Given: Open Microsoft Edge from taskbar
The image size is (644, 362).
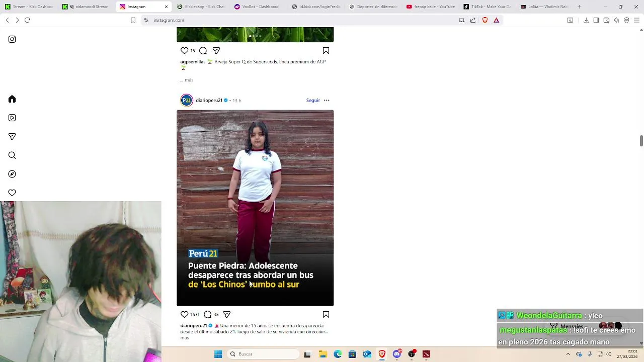Looking at the screenshot, I should 338,354.
